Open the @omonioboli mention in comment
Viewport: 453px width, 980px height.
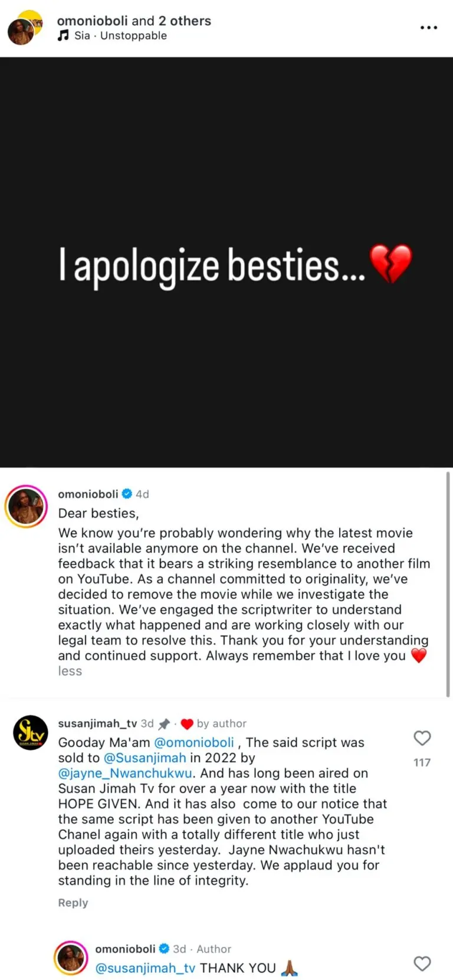194,742
